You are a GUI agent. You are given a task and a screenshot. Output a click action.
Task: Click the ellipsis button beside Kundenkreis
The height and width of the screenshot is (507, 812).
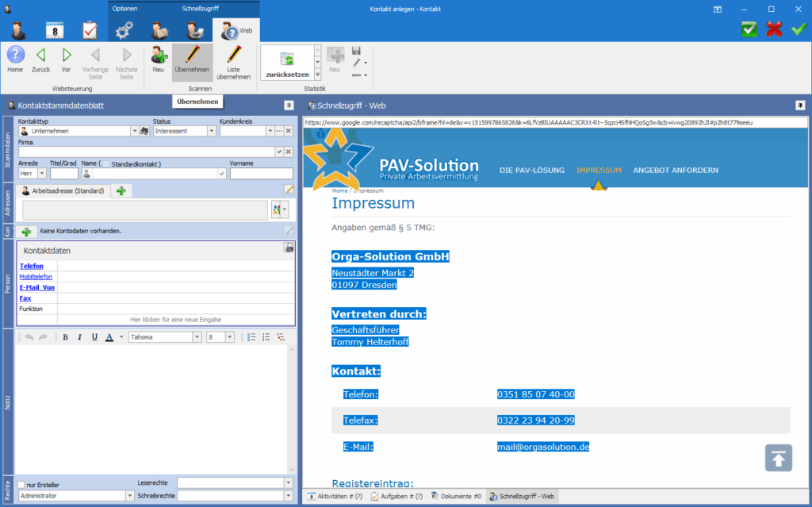(279, 131)
